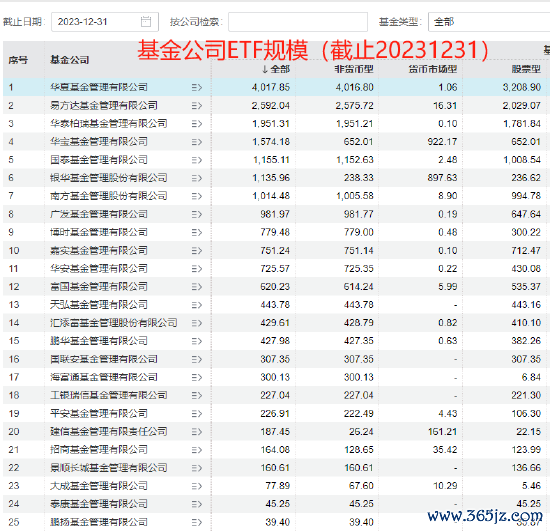
Task: Open details icon for 南方基金管理股份有限公司
Action: [x=197, y=196]
